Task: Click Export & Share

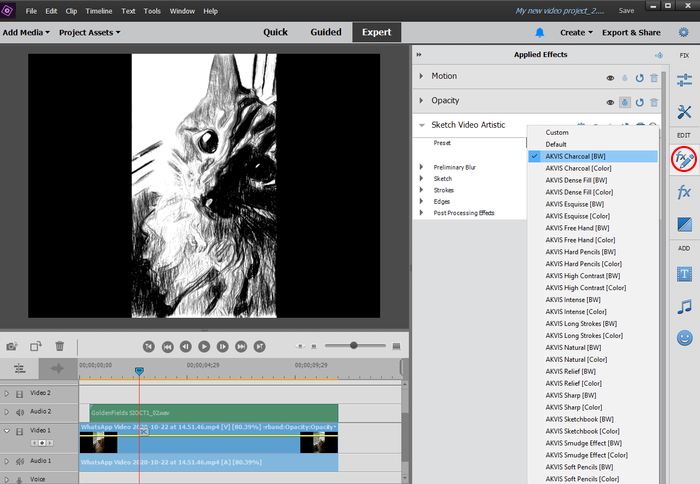Action: click(631, 33)
